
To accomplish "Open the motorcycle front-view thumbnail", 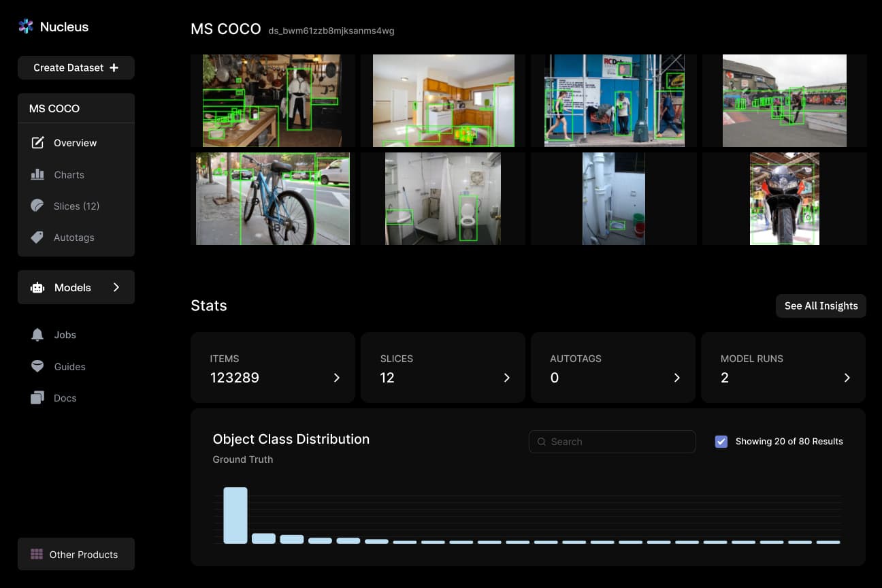I will [x=785, y=199].
